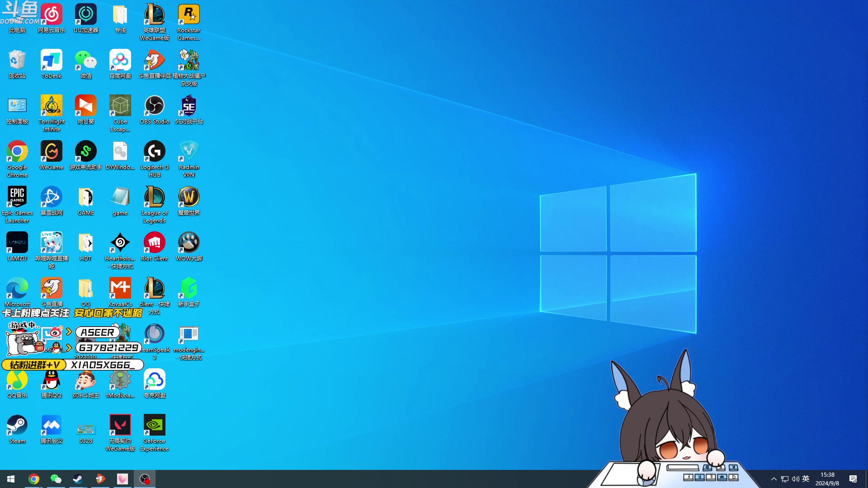The image size is (868, 488).
Task: Select the Cube Escape desktop icon
Action: click(x=120, y=113)
